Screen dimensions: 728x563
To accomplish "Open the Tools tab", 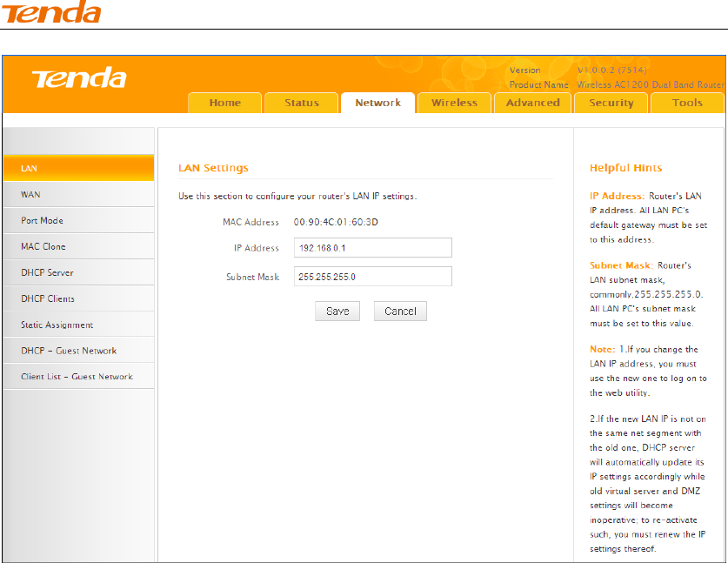I will coord(687,103).
